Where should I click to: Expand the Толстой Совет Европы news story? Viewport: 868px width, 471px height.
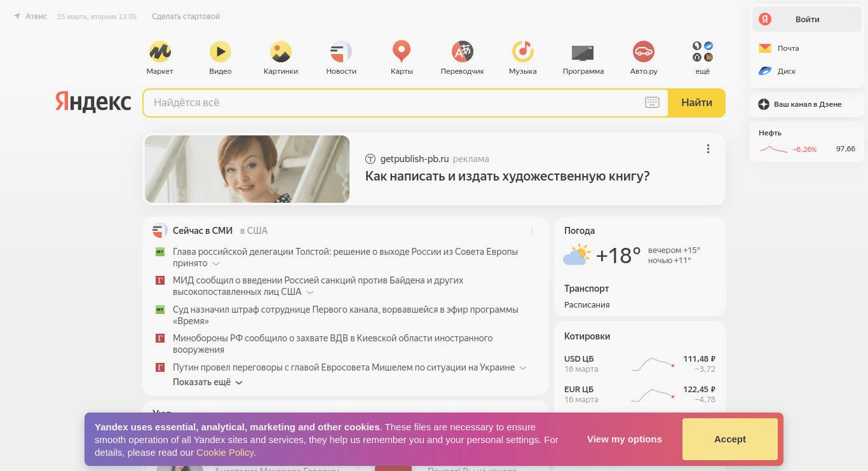point(216,264)
